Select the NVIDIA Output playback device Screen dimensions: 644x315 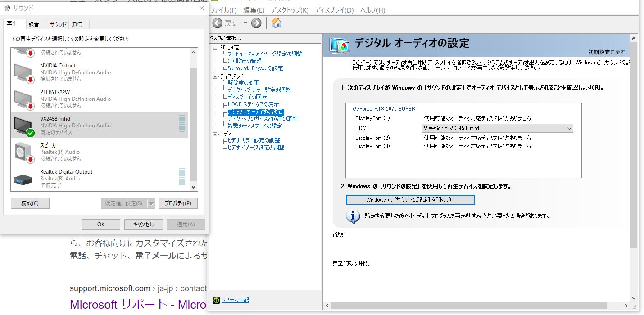(x=100, y=72)
